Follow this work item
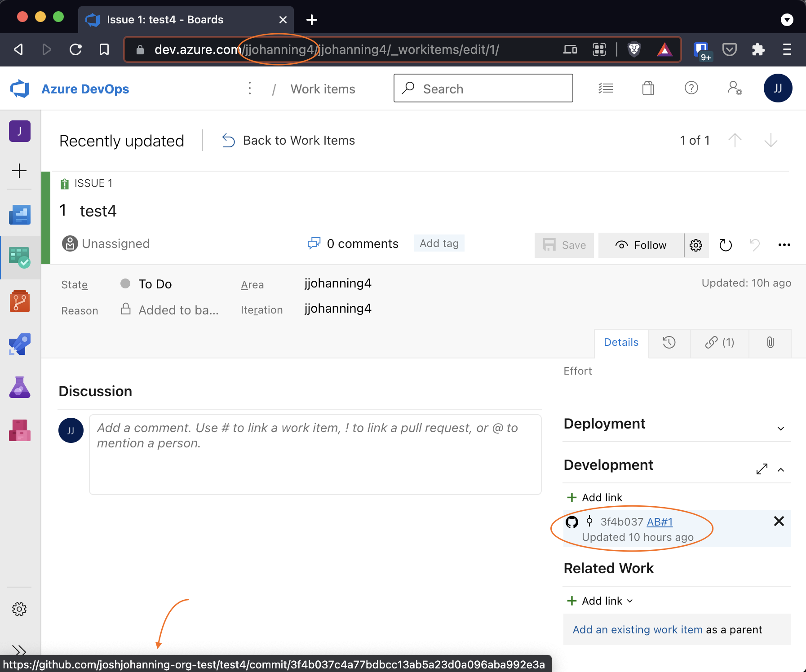Image resolution: width=806 pixels, height=672 pixels. pos(641,245)
